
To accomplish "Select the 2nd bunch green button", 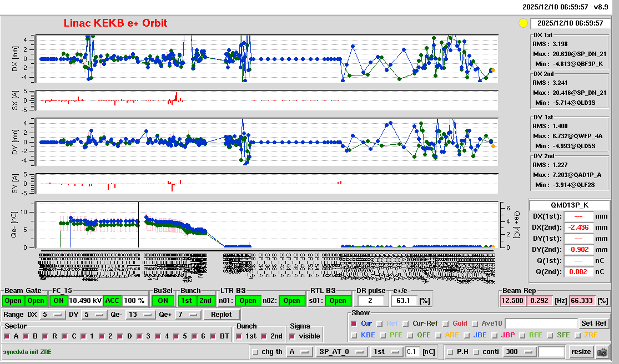I will (205, 301).
